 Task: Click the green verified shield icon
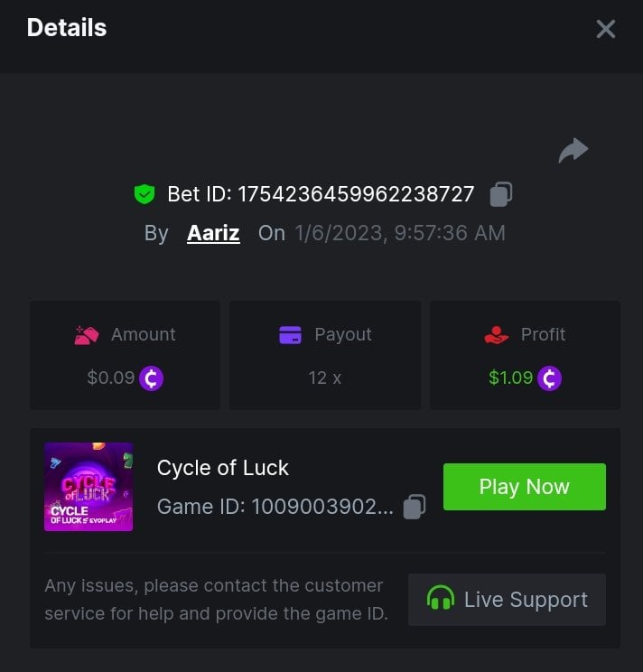[144, 194]
